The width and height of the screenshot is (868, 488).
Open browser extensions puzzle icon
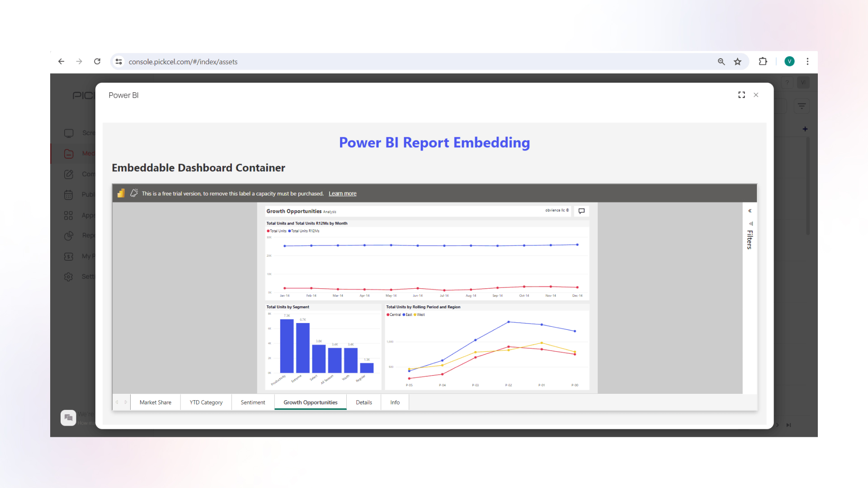[x=763, y=61]
